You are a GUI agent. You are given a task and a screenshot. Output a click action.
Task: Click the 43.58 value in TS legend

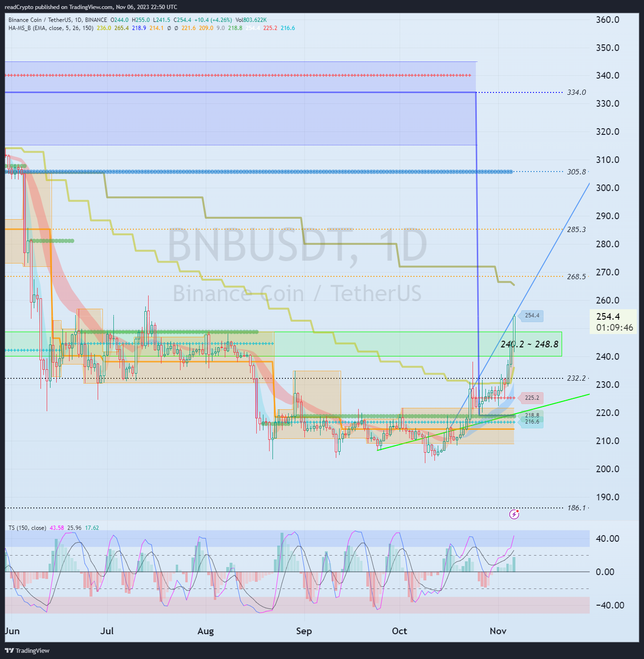pyautogui.click(x=57, y=528)
